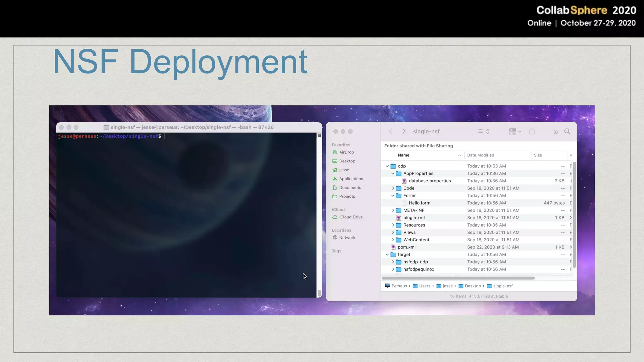The image size is (644, 362).
Task: Click the Terminal window scrollbar thumb
Action: 319,293
